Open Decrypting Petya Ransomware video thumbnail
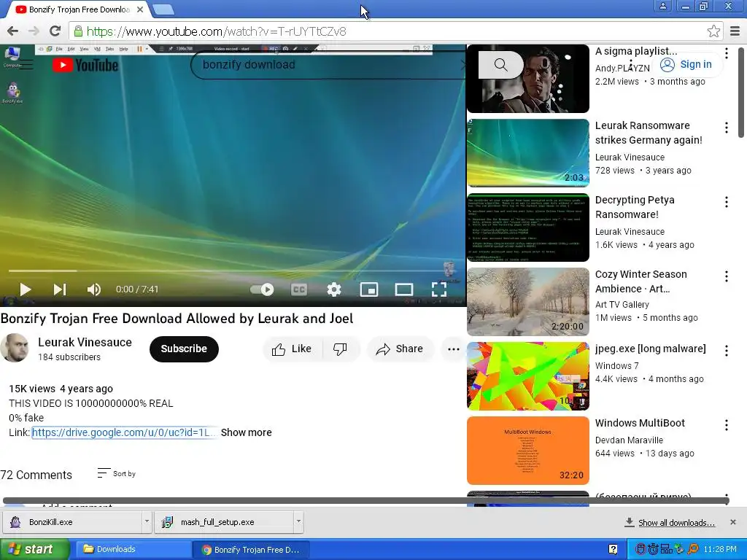Viewport: 747px width, 560px height. coord(528,227)
